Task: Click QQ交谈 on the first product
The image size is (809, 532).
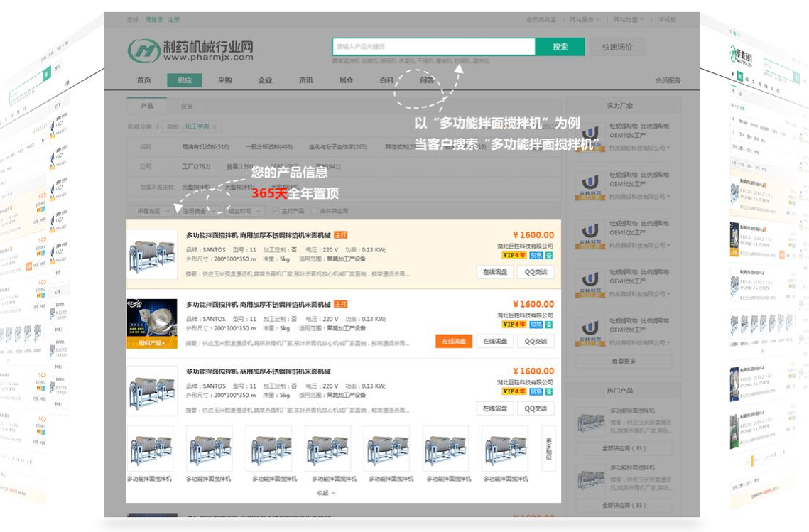Action: coord(536,272)
